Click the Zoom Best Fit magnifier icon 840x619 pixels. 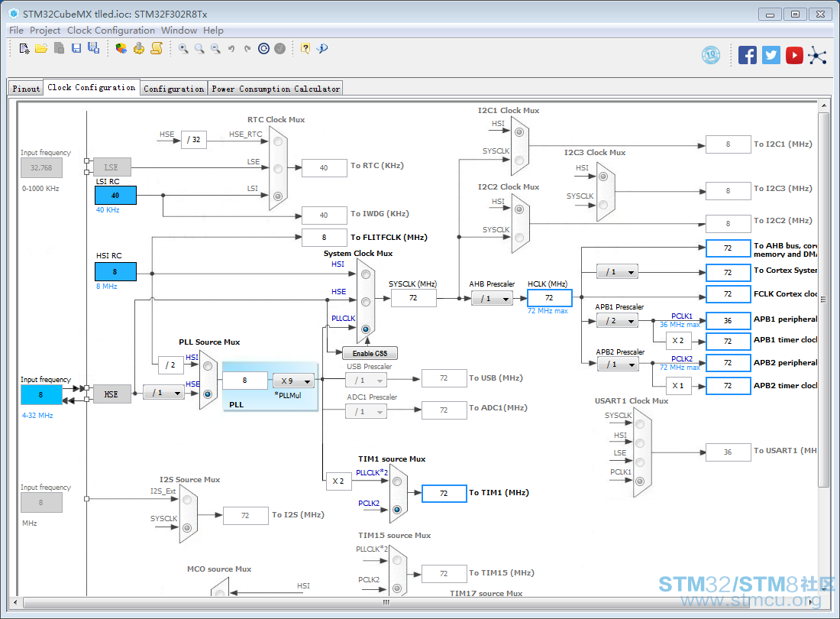[x=199, y=49]
